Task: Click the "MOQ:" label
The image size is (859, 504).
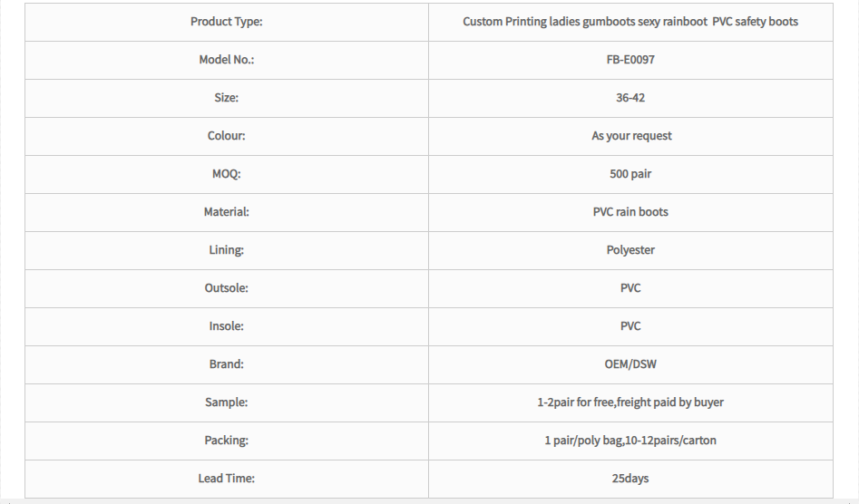Action: pos(227,174)
